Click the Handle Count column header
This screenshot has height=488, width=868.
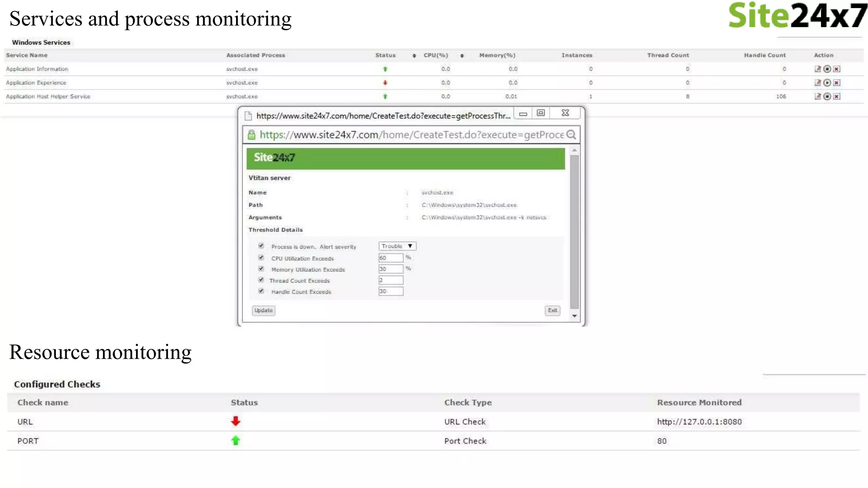[x=765, y=55]
